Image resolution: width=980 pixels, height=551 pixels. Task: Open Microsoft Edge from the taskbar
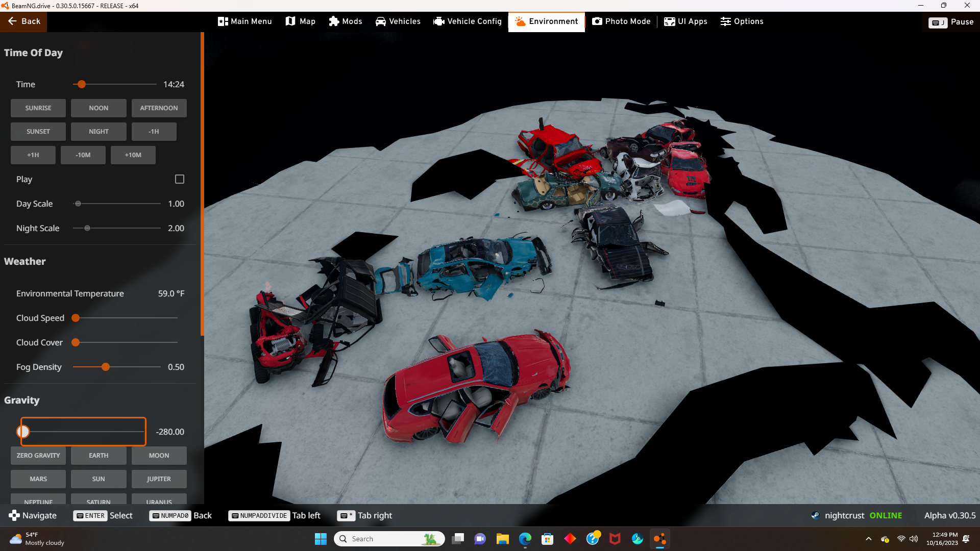pos(525,539)
